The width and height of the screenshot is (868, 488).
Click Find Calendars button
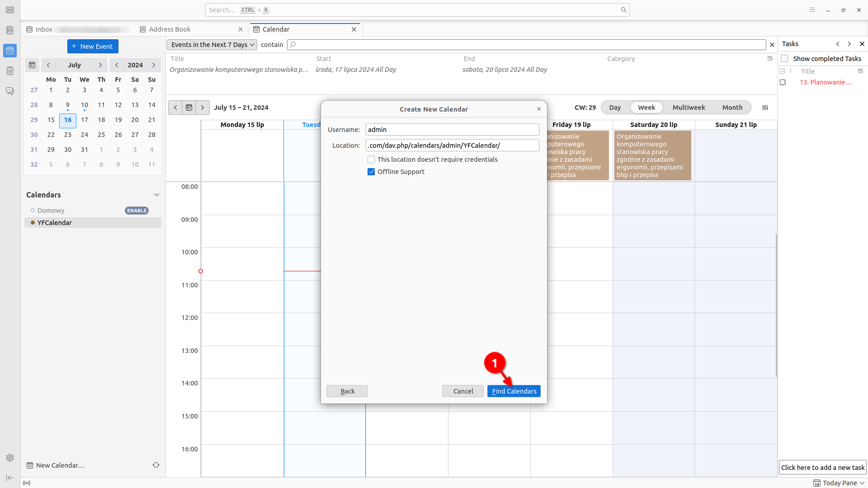pyautogui.click(x=514, y=391)
